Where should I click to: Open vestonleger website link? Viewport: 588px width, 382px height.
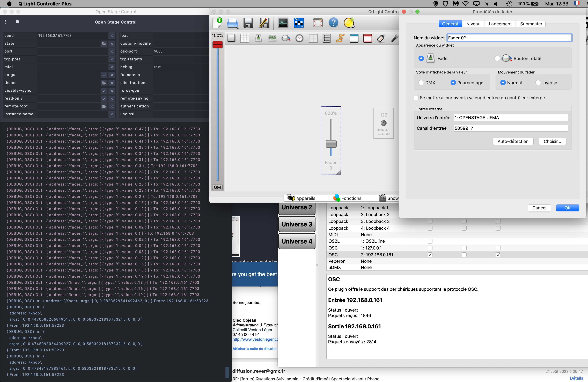point(255,339)
